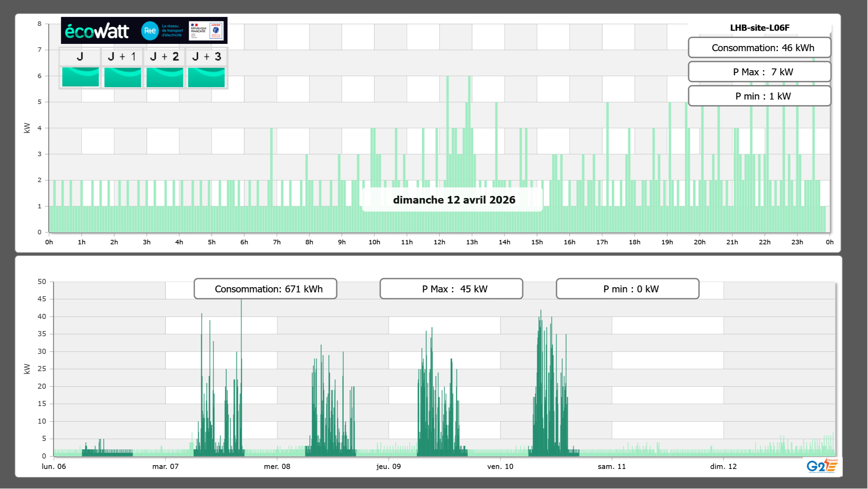This screenshot has width=868, height=489.
Task: Click the J + 2 green signal
Action: pos(165,77)
